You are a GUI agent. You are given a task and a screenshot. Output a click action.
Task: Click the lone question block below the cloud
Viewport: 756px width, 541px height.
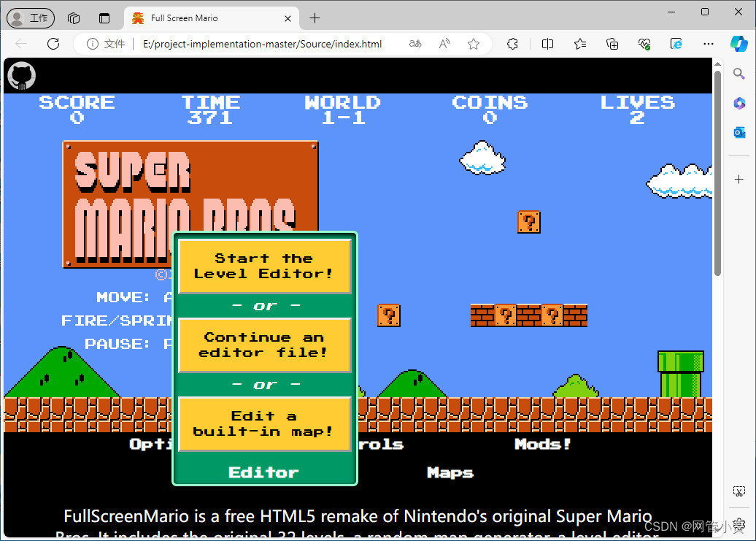point(529,222)
